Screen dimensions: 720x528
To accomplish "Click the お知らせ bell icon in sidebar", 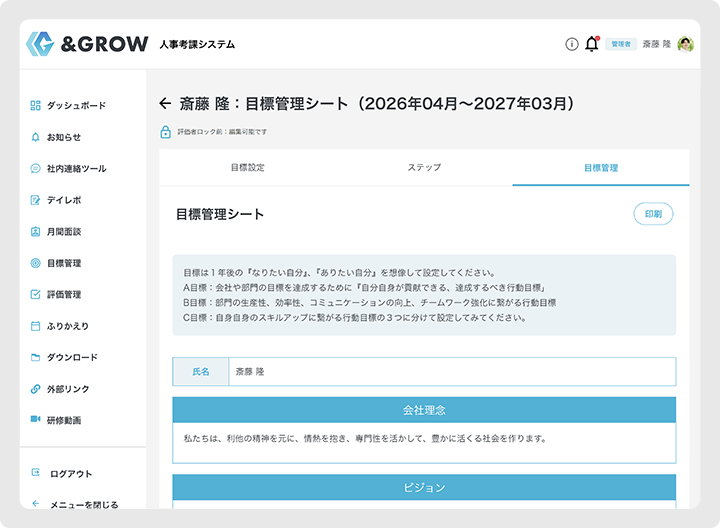I will [35, 137].
